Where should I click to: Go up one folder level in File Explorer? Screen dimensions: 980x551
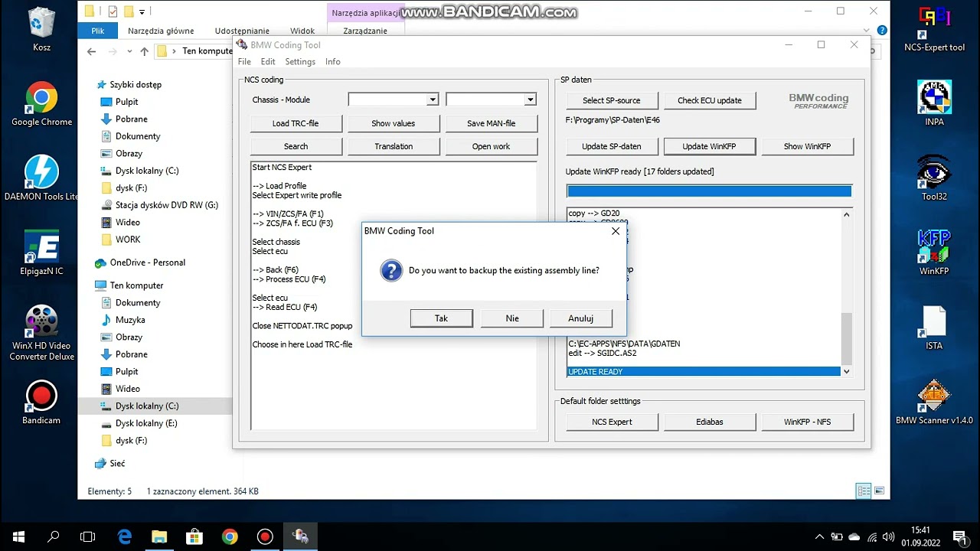tap(144, 51)
